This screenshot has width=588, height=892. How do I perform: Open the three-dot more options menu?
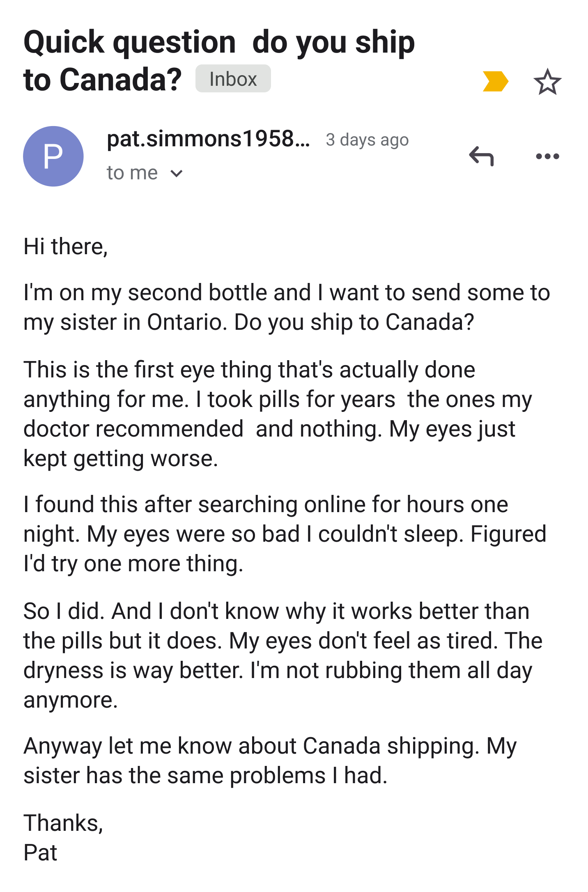pyautogui.click(x=547, y=156)
